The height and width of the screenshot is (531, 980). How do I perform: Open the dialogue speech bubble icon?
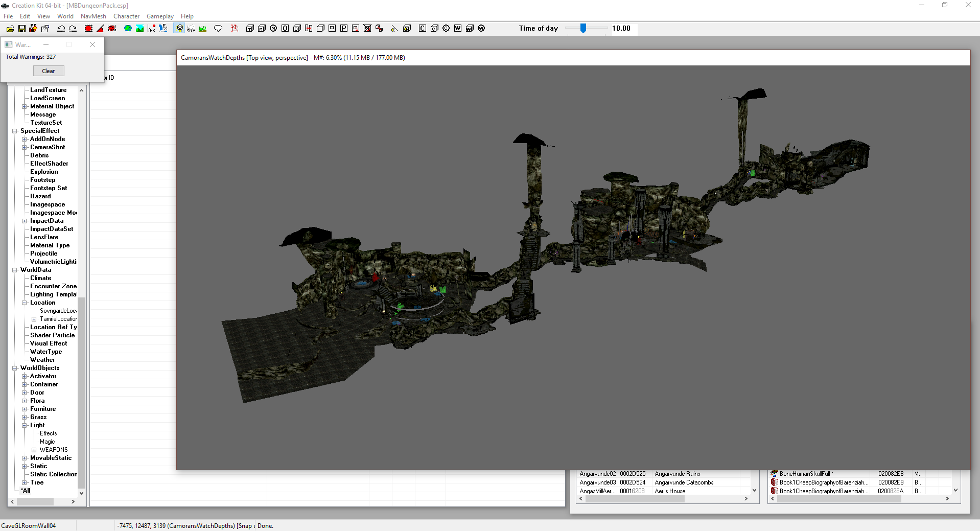point(218,29)
